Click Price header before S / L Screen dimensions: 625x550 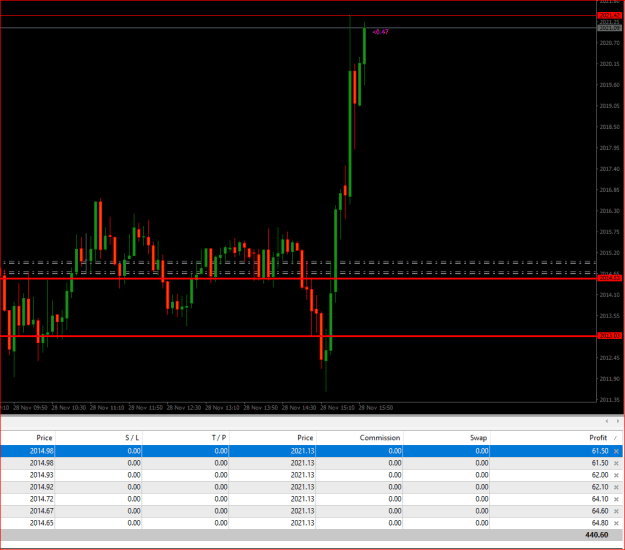pos(44,438)
